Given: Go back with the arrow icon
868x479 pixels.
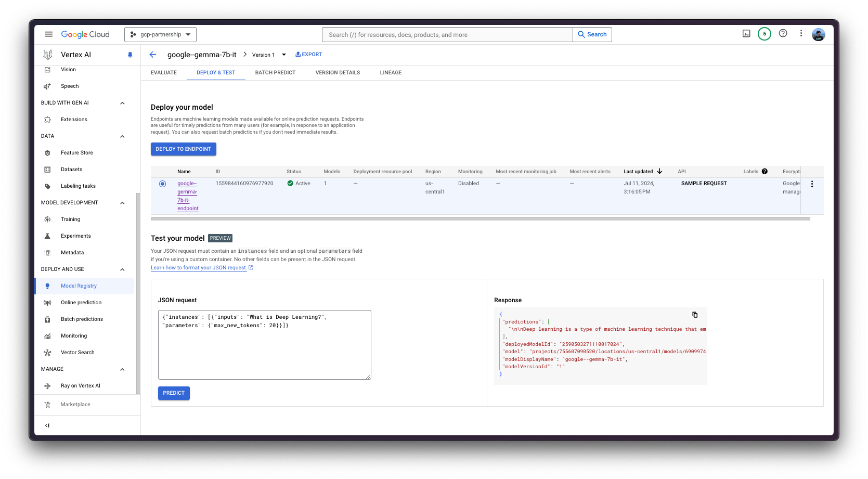Looking at the screenshot, I should [x=153, y=55].
